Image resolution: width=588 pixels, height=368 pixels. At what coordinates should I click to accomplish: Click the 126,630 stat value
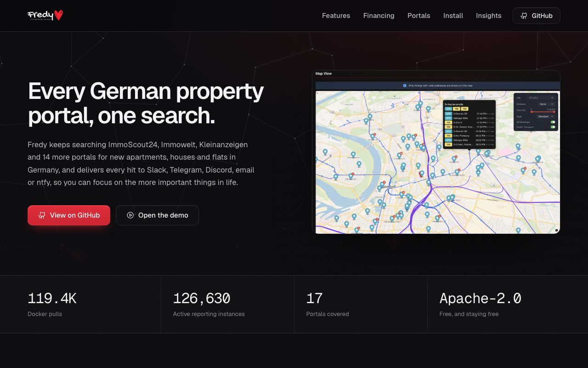pos(202,299)
